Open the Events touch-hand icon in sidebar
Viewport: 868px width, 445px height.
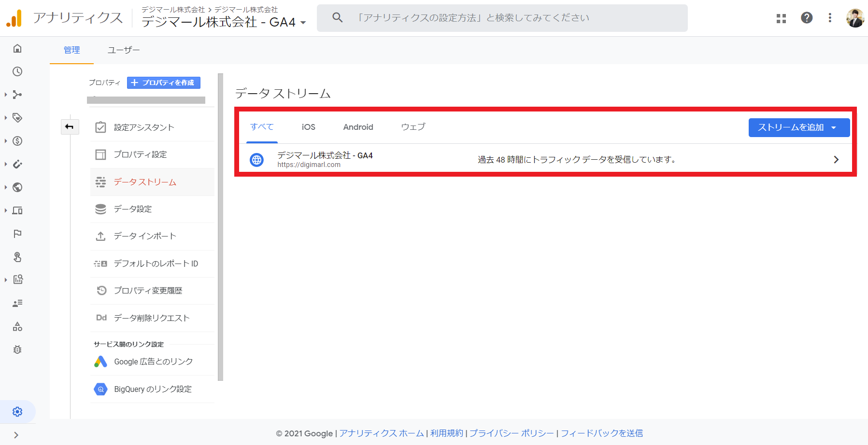pyautogui.click(x=17, y=257)
